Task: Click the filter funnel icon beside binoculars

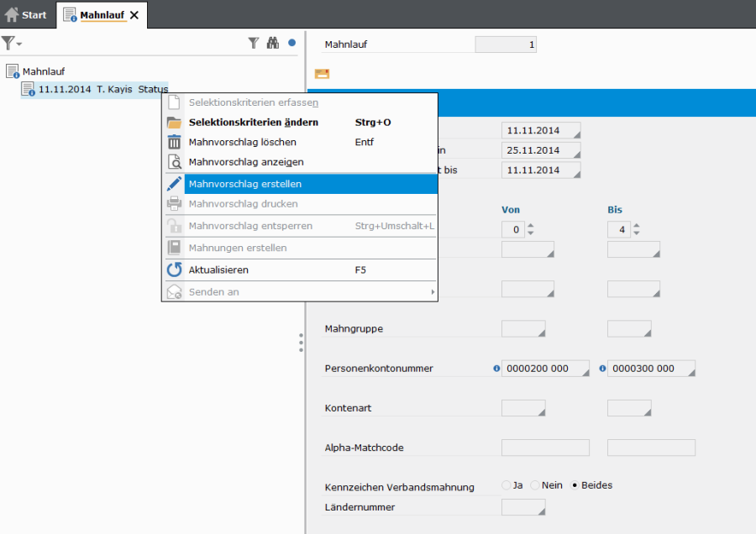Action: (253, 43)
